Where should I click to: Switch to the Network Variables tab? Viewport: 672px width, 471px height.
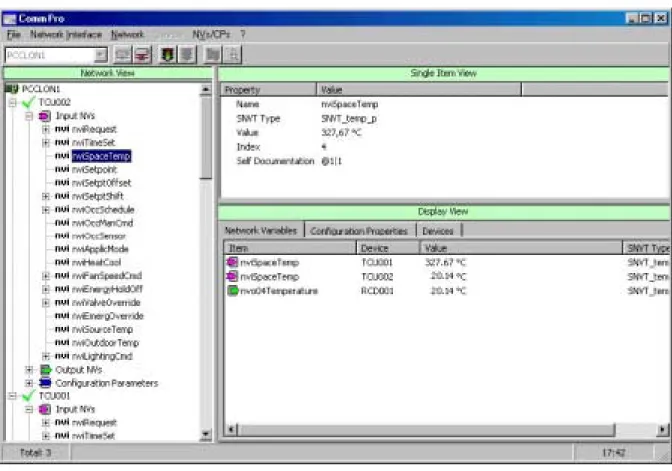[261, 231]
